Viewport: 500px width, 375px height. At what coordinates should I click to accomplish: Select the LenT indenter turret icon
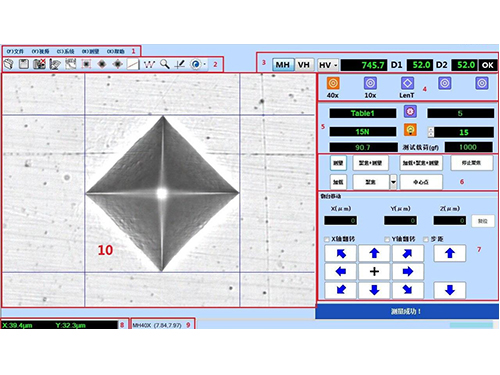407,83
